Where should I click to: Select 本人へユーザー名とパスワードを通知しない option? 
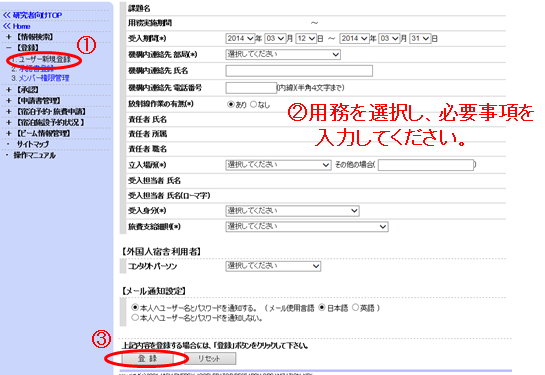point(135,317)
